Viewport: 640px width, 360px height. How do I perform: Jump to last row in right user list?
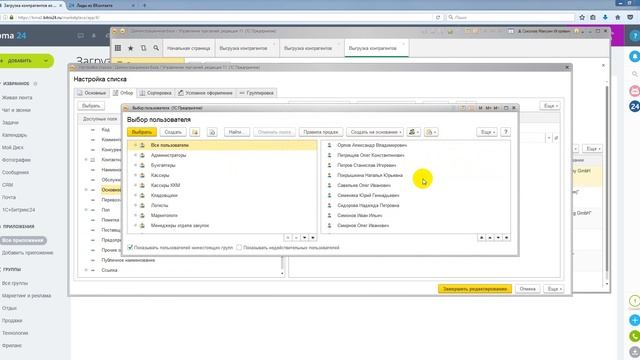pyautogui.click(x=507, y=238)
